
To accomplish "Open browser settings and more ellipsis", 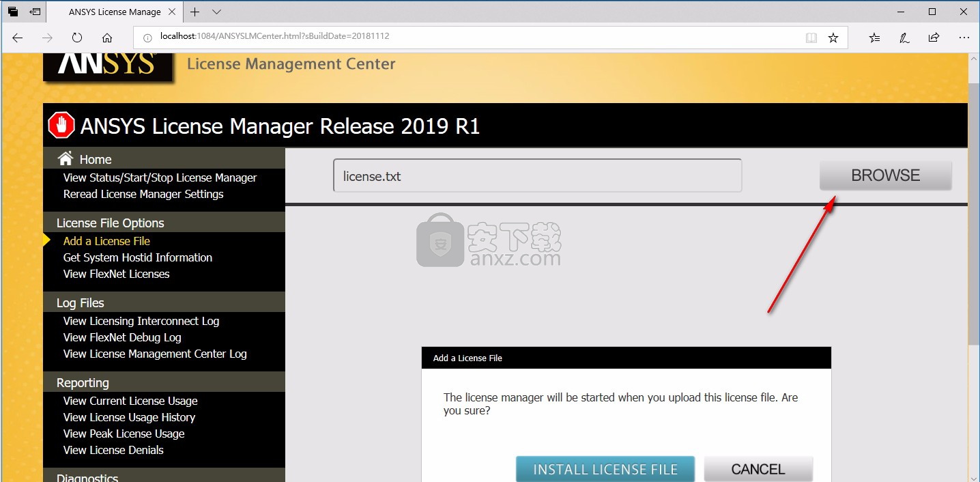I will pyautogui.click(x=964, y=38).
